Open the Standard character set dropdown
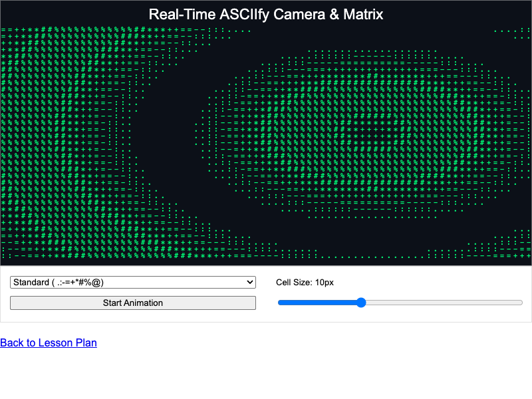532x399 pixels. (132, 282)
